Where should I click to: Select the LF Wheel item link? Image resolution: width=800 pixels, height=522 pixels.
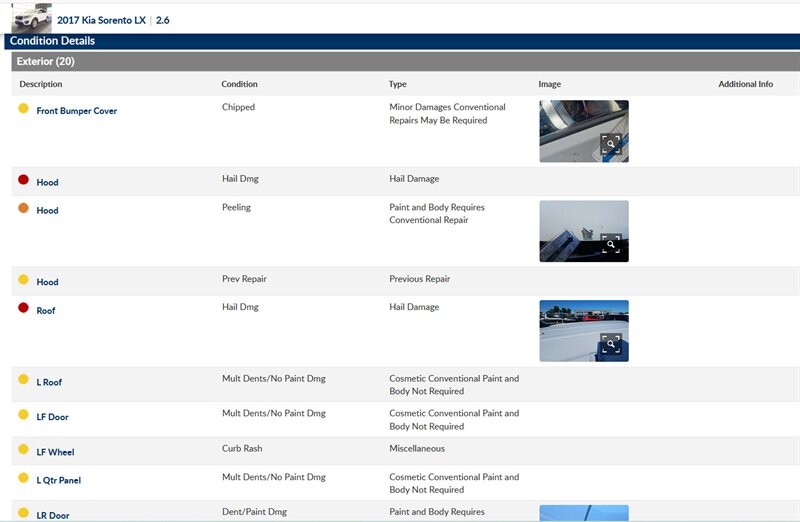coord(55,453)
